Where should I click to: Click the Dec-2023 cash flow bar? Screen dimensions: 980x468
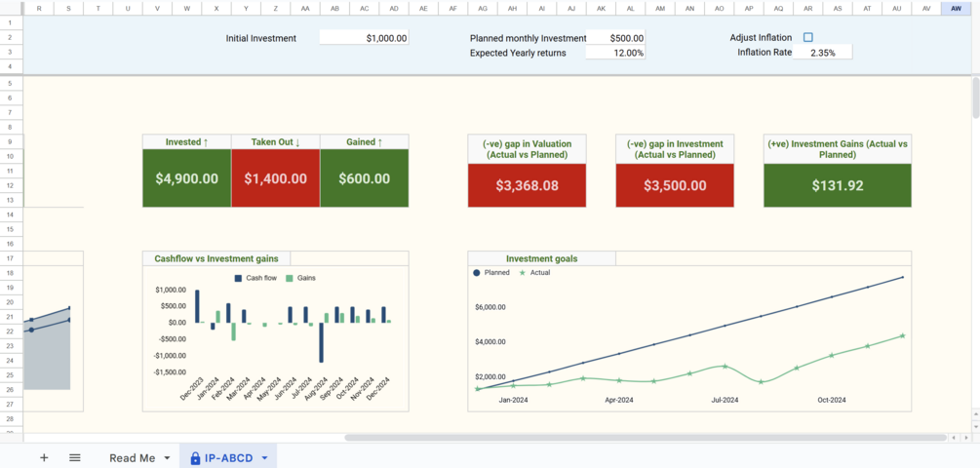pos(198,306)
